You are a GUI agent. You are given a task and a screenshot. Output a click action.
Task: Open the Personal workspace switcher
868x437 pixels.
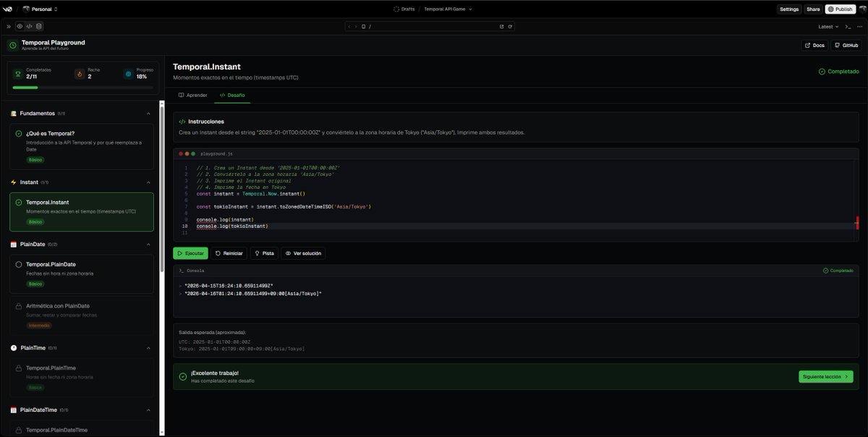pyautogui.click(x=41, y=9)
